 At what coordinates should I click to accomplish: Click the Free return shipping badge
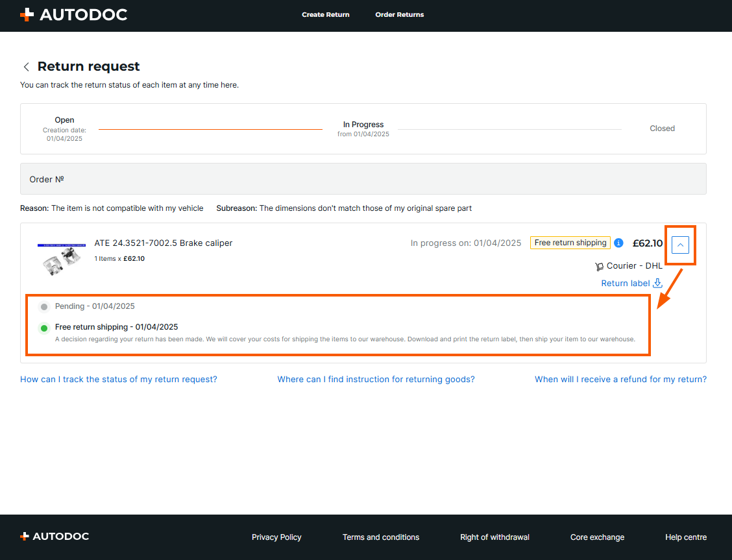tap(570, 243)
